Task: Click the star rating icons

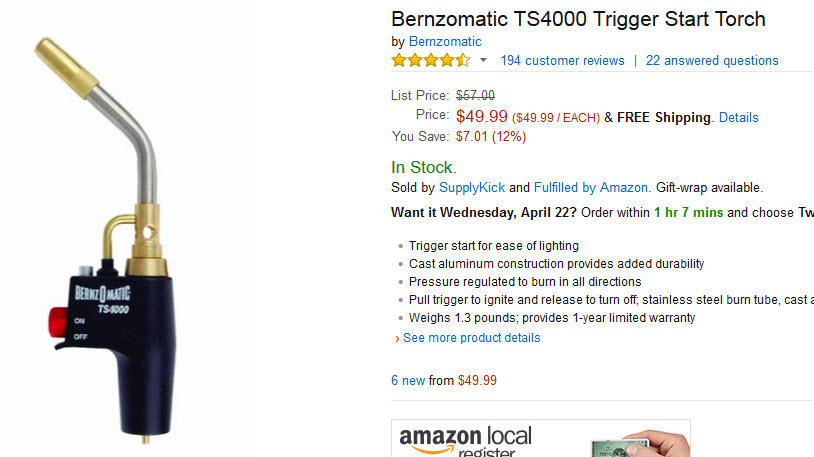Action: click(x=430, y=60)
